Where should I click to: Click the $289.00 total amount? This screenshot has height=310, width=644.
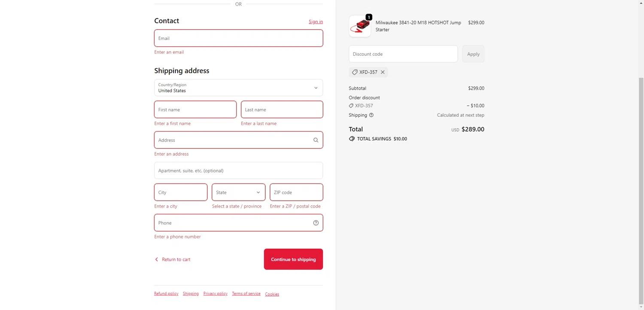pyautogui.click(x=473, y=129)
